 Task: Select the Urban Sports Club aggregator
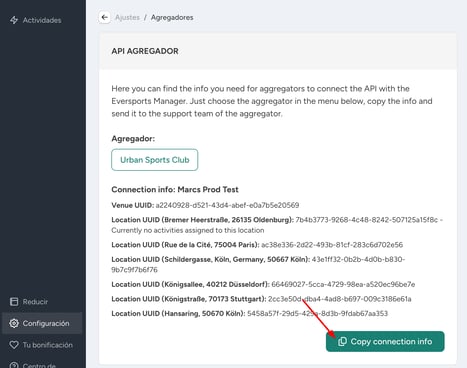tap(155, 160)
